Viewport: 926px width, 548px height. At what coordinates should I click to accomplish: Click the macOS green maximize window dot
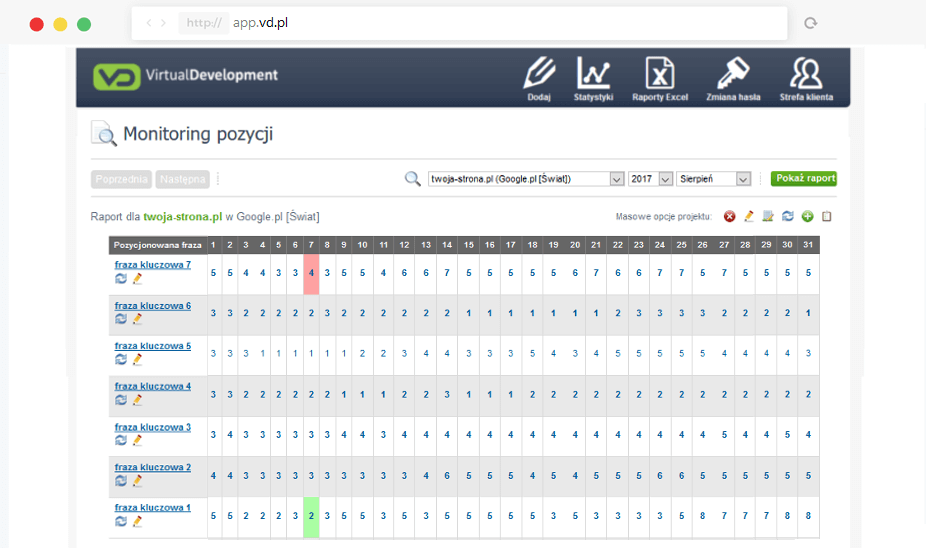(x=84, y=24)
